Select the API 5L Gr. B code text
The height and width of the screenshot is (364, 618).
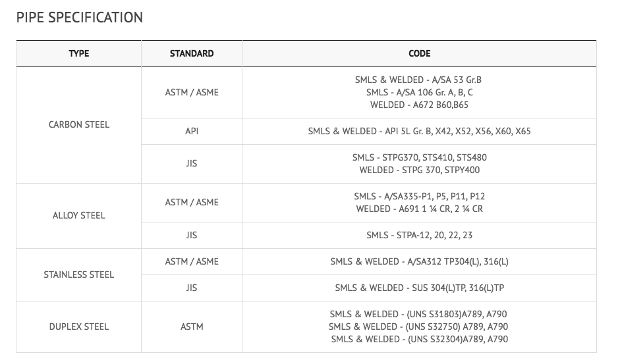(419, 131)
